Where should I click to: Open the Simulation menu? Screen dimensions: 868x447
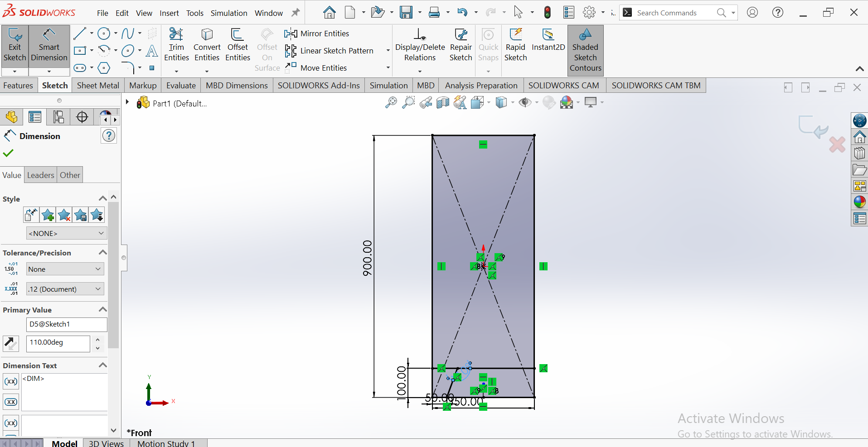click(x=229, y=13)
